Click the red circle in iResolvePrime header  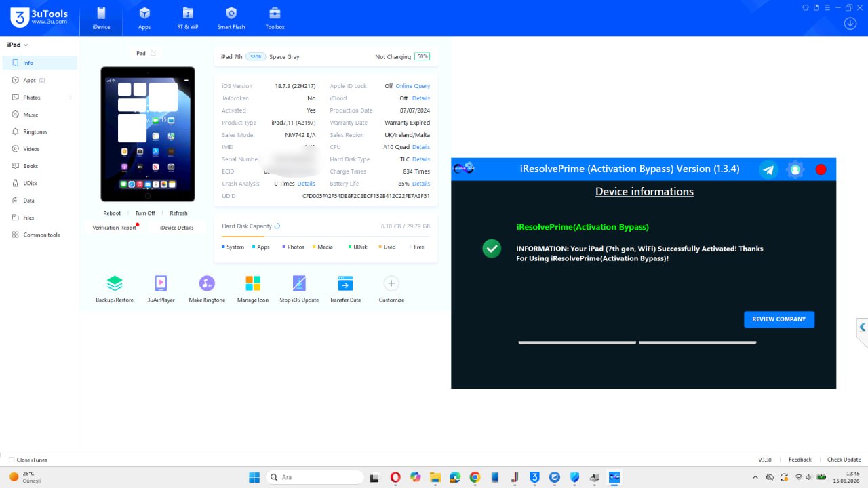tap(821, 169)
